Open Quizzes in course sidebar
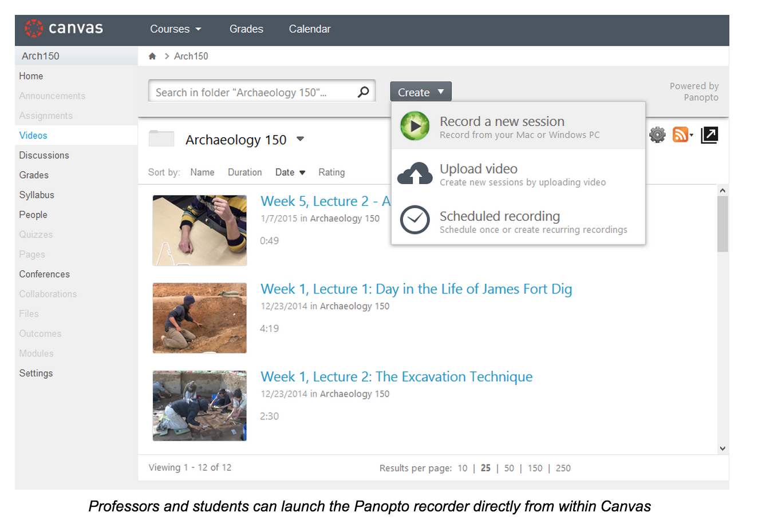This screenshot has height=532, width=758. (x=36, y=235)
